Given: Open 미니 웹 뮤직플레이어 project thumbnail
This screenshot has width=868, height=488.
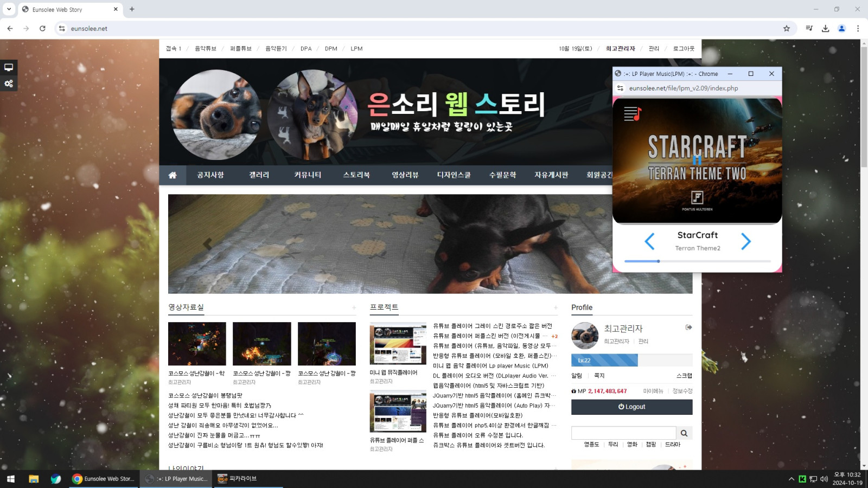Looking at the screenshot, I should [398, 344].
